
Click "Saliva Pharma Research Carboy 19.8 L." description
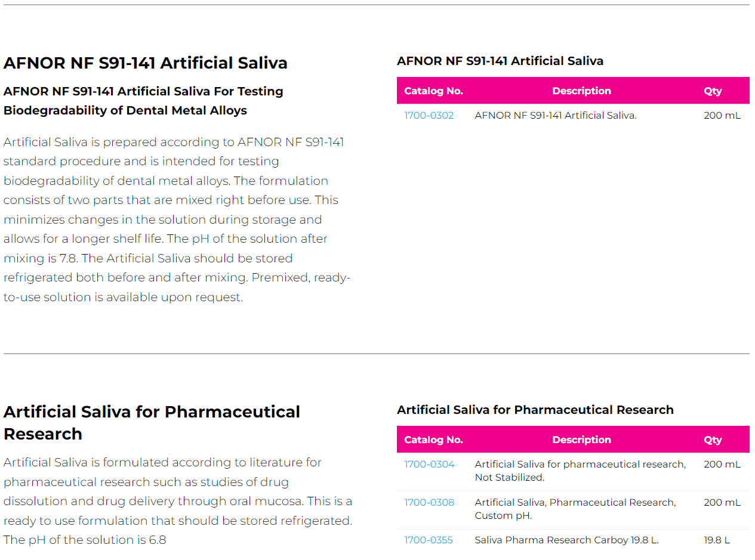click(x=566, y=540)
